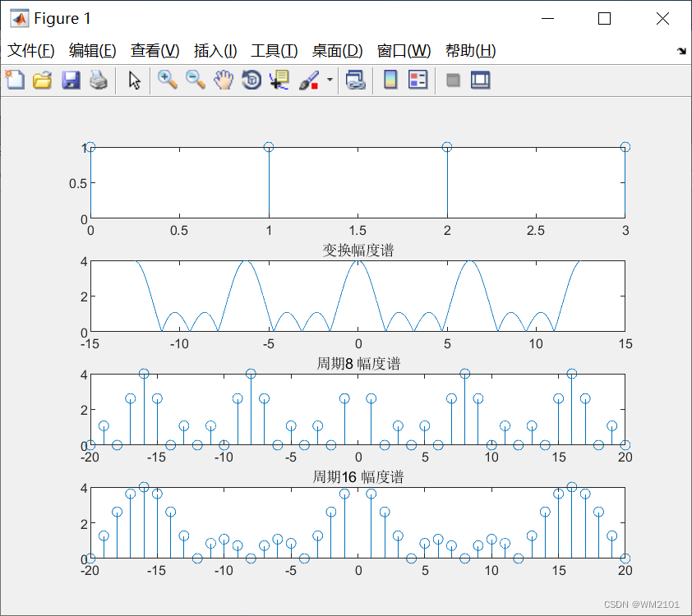Viewport: 692px width, 616px height.
Task: Select the Rotate 3D tool
Action: [251, 80]
